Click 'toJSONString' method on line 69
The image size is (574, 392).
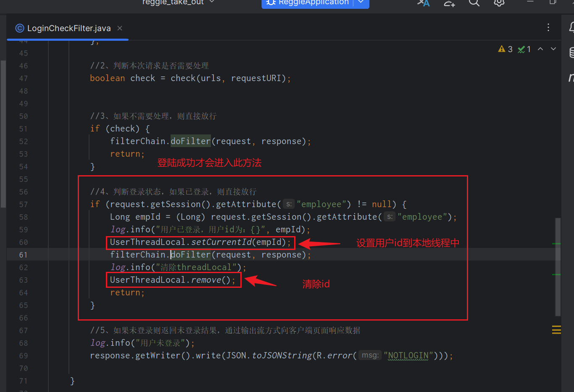pos(282,355)
